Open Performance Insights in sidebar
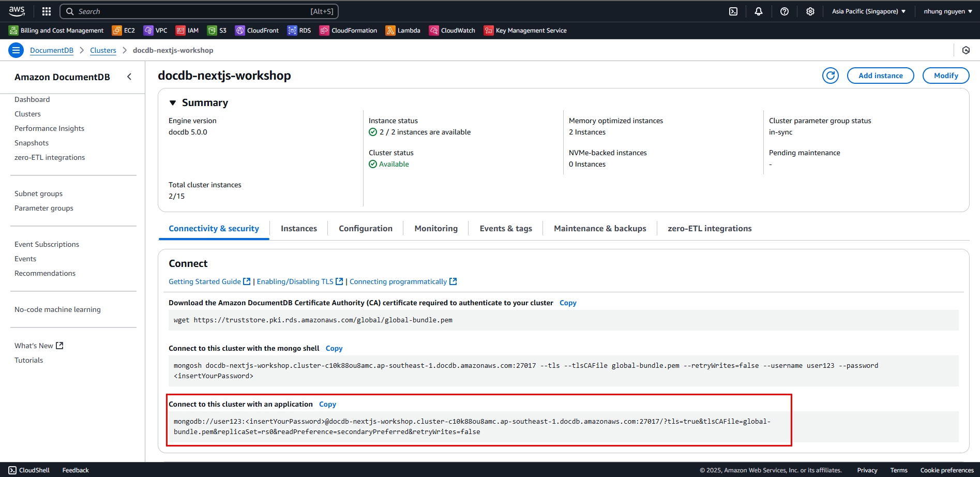 49,128
